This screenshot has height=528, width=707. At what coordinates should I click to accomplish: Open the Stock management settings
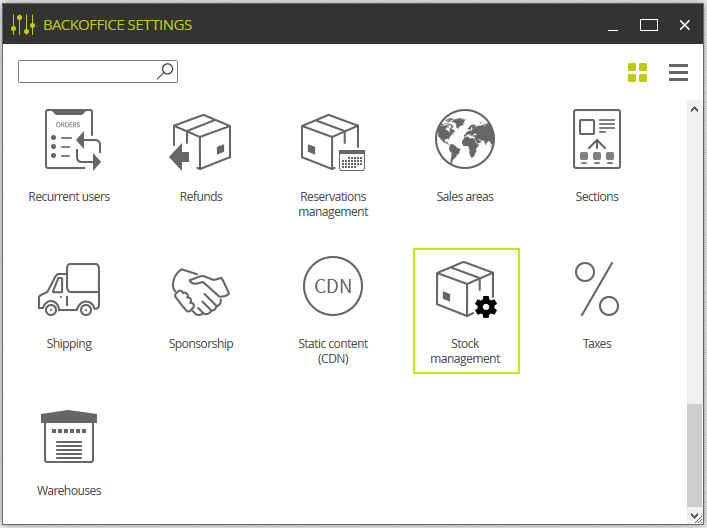[x=466, y=311]
